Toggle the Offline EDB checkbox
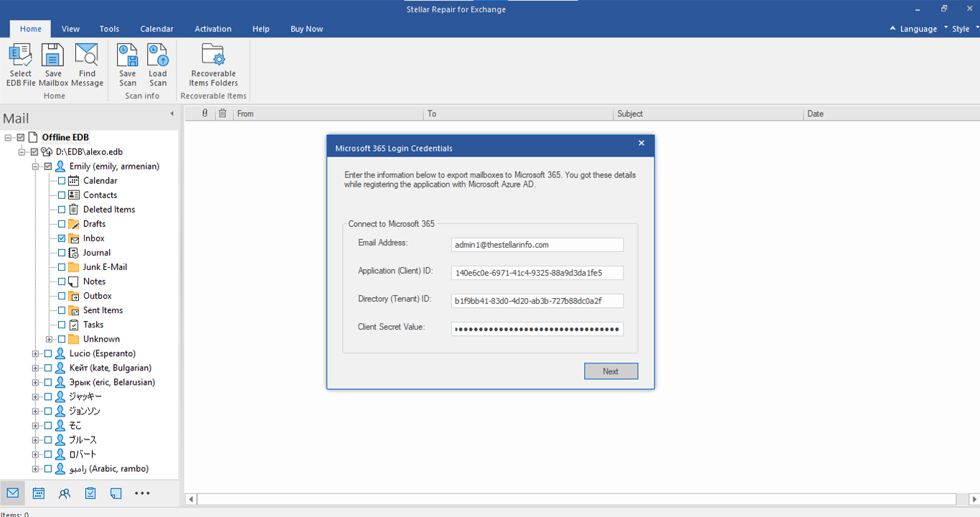 coord(21,138)
